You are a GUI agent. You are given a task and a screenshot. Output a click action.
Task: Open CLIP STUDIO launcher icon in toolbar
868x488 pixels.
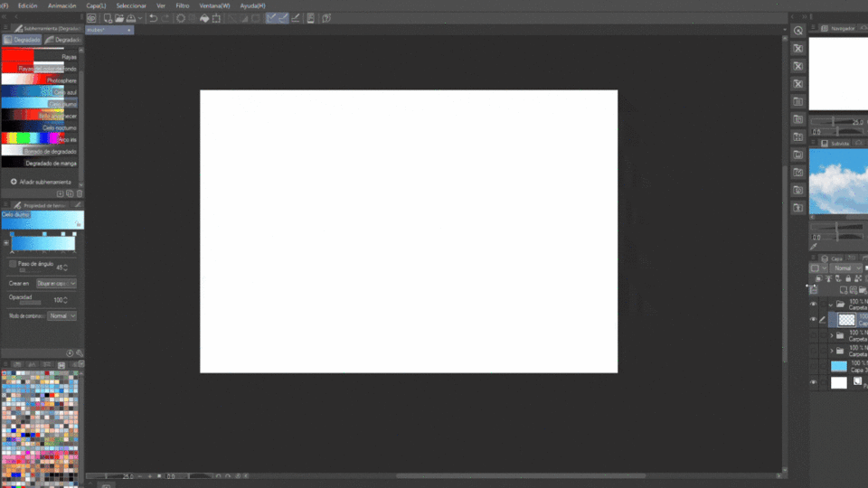[x=91, y=18]
